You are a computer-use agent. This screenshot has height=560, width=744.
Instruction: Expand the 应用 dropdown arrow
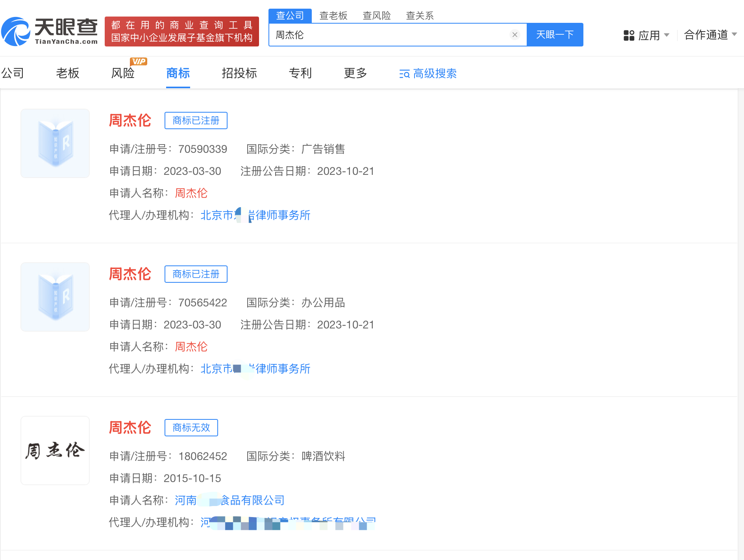tap(666, 35)
